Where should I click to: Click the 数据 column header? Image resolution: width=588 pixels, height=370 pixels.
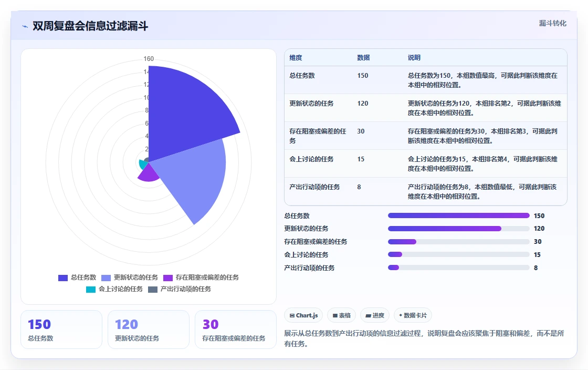363,58
